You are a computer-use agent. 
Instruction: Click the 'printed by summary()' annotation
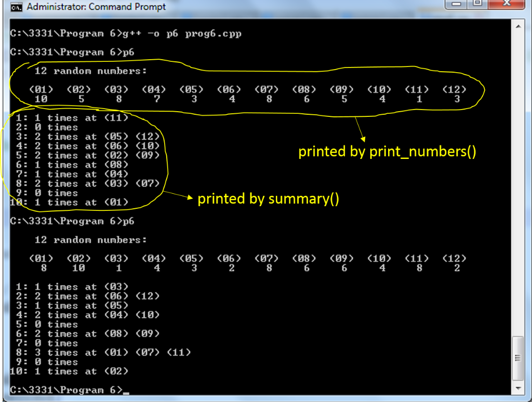(268, 198)
